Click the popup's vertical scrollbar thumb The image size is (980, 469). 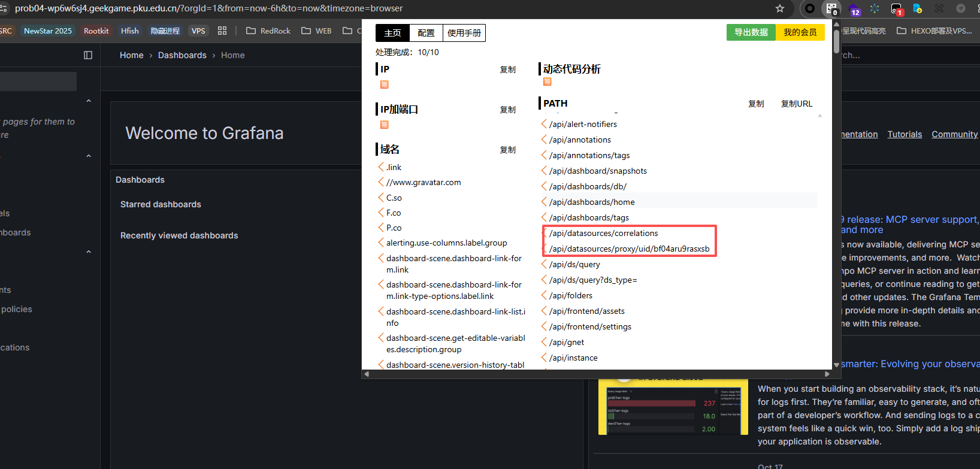tap(836, 41)
